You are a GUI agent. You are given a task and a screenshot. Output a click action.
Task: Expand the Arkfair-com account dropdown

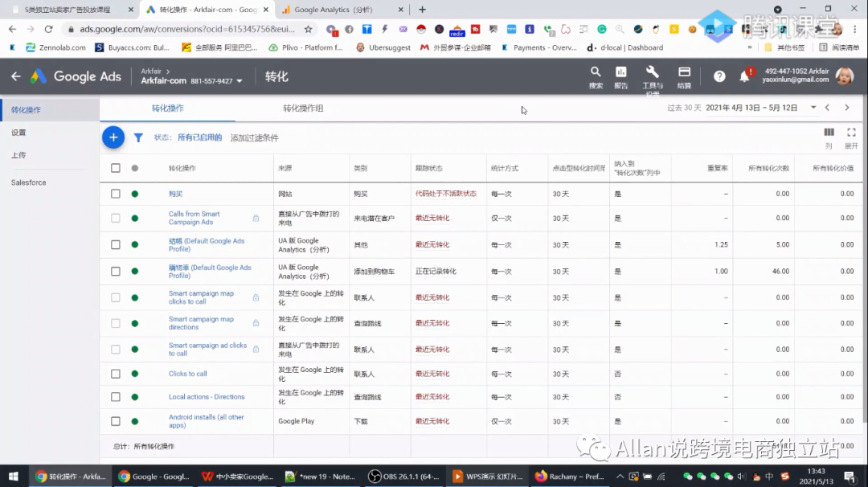[239, 81]
